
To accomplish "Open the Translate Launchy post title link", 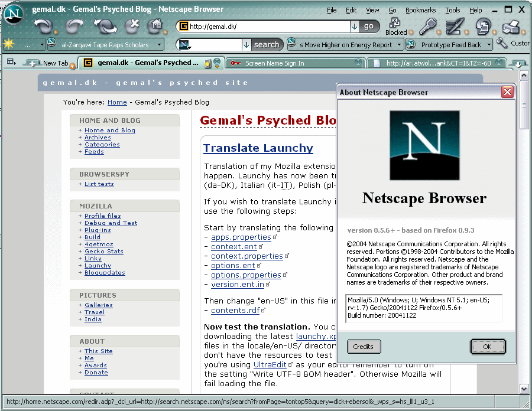I will (x=258, y=148).
